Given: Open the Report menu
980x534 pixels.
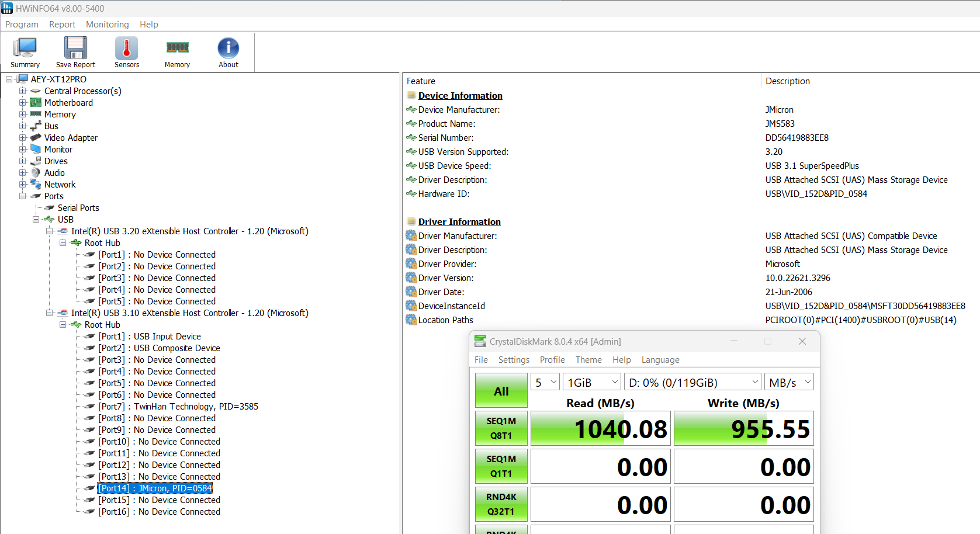Looking at the screenshot, I should [x=62, y=25].
